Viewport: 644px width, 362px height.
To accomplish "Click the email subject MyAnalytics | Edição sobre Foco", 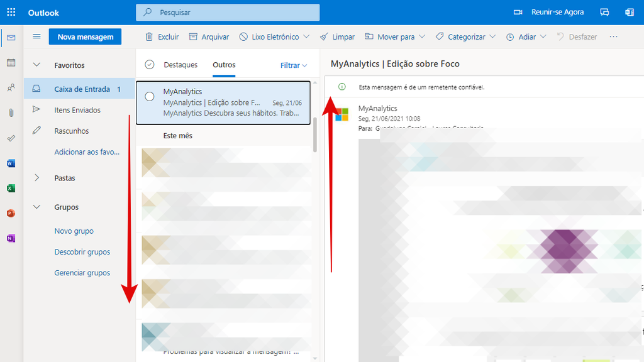I will coord(395,63).
